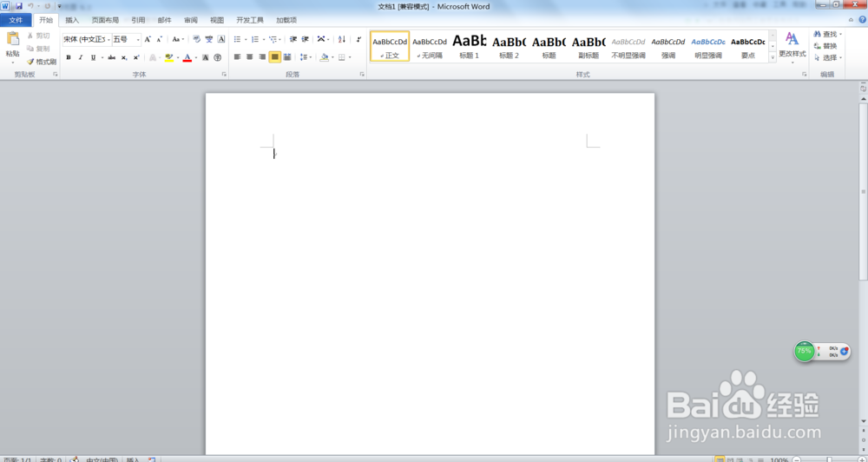Click Decrease Indent icon
This screenshot has width=868, height=462.
point(293,39)
